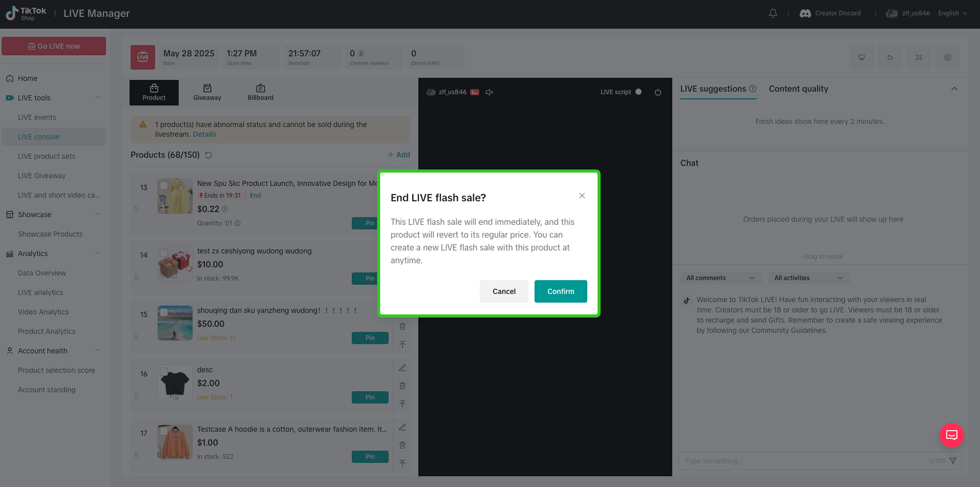Click the power icon to end LIVE
This screenshot has width=980, height=487.
[x=657, y=92]
